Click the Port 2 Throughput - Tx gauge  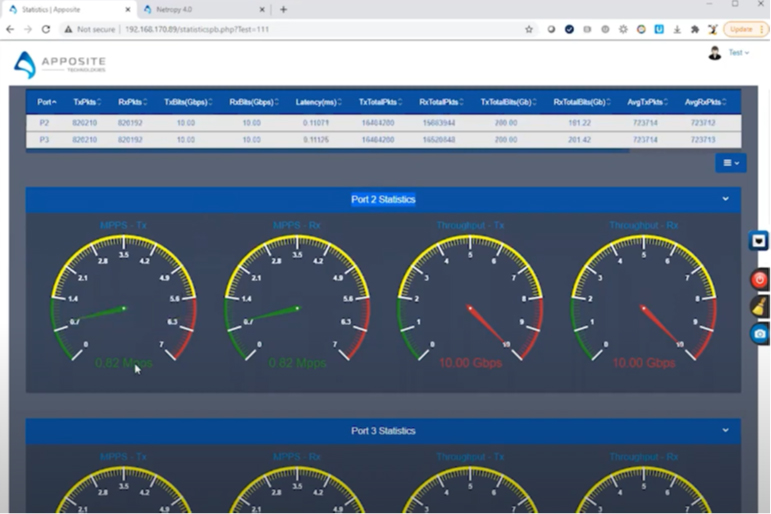click(x=470, y=297)
